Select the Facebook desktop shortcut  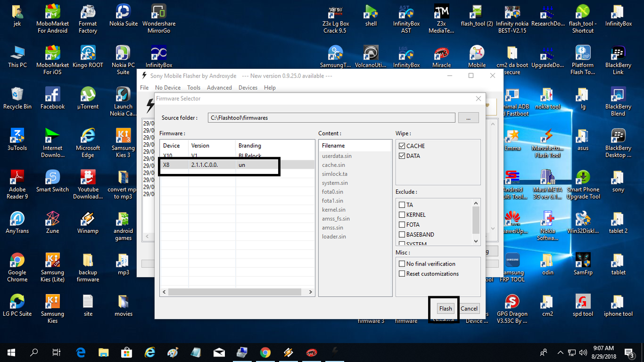[52, 98]
